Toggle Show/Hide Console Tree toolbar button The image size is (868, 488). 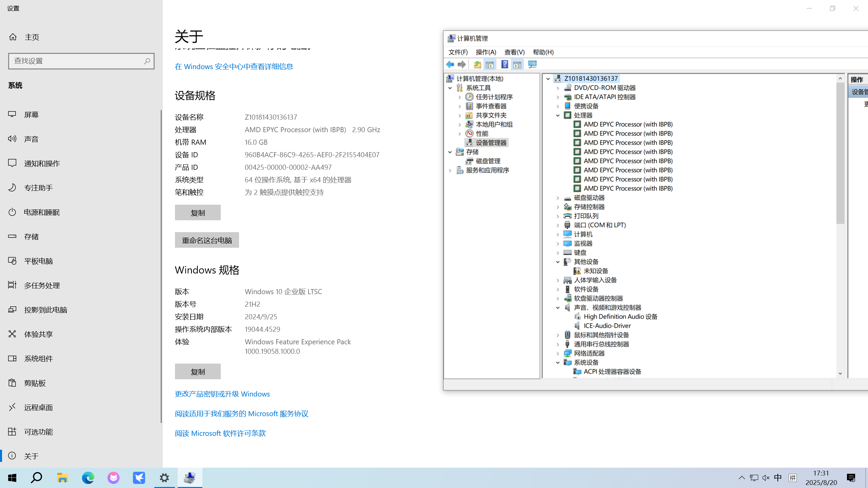(x=490, y=64)
